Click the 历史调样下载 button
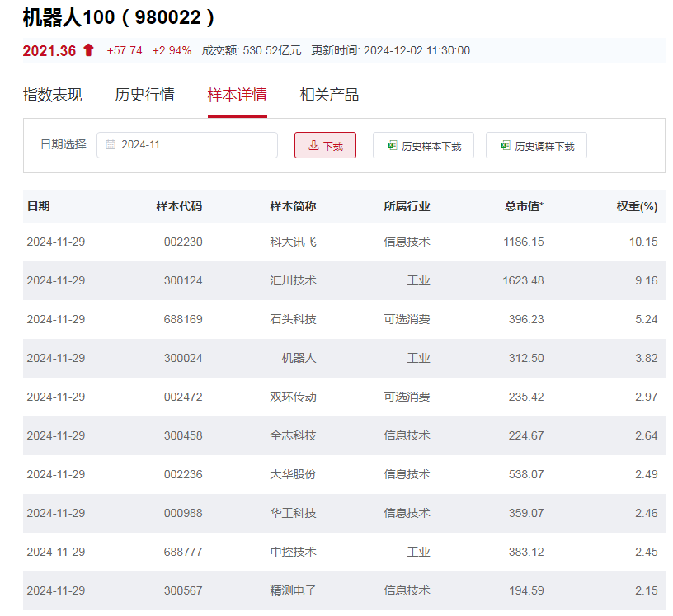This screenshot has width=673, height=616. [535, 144]
